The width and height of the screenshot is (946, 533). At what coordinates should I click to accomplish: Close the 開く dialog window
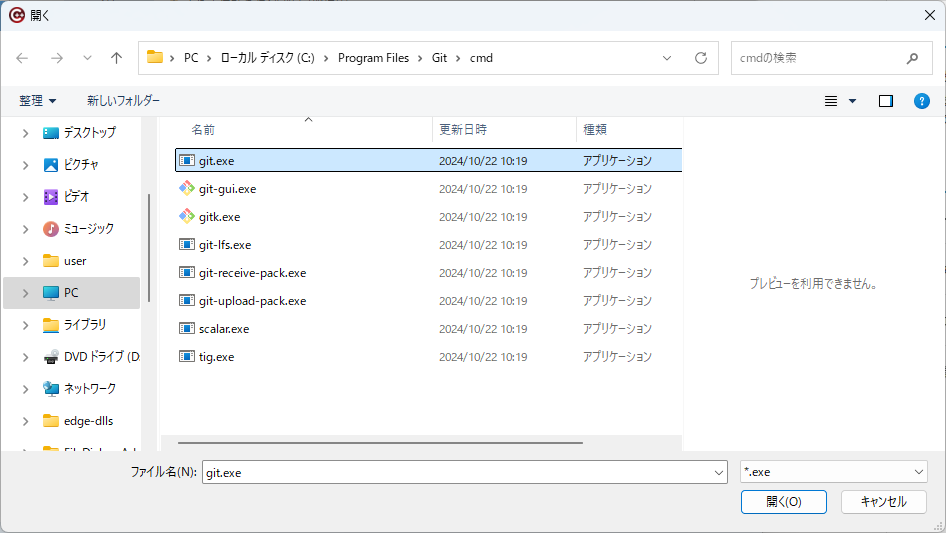930,15
